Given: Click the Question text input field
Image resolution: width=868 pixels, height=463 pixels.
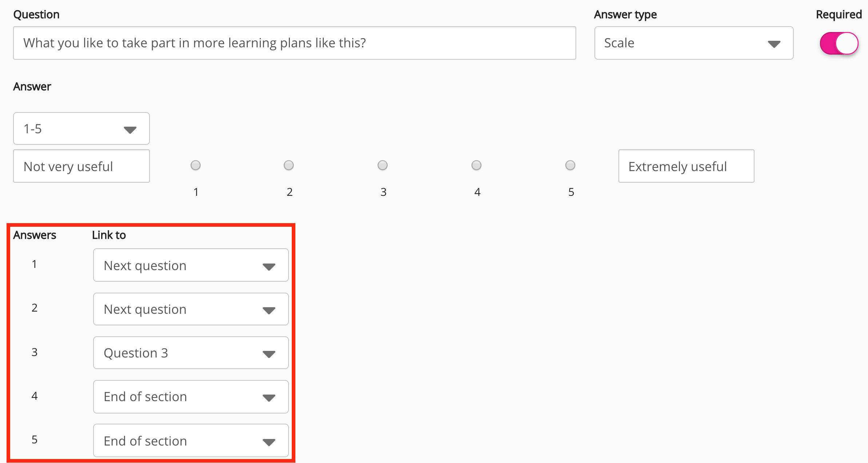Looking at the screenshot, I should click(294, 43).
